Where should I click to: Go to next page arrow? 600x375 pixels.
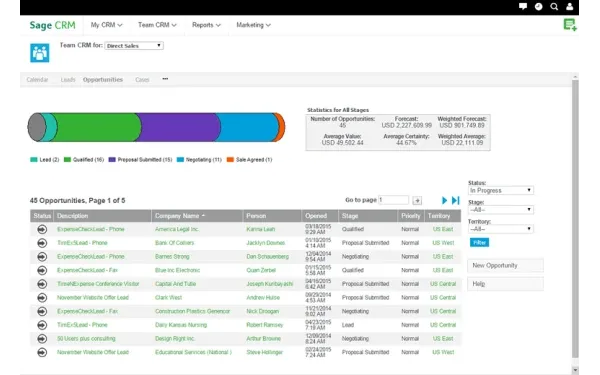click(444, 201)
